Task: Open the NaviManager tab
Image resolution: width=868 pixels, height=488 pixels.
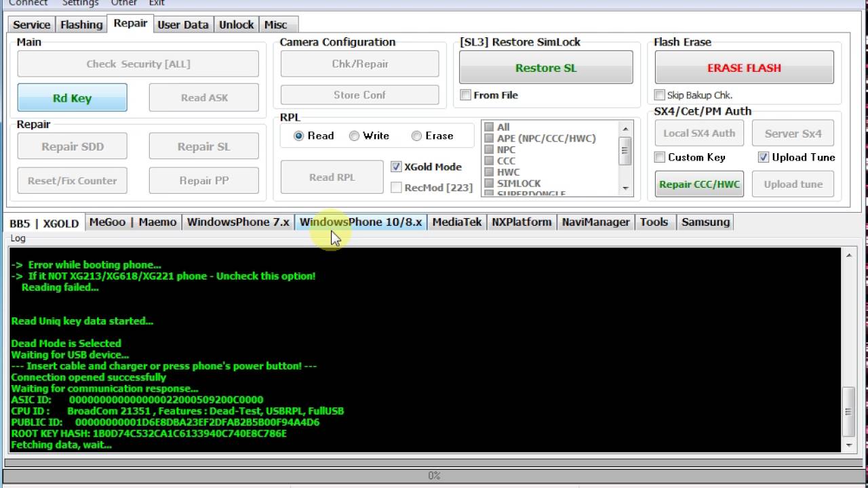Action: [596, 222]
